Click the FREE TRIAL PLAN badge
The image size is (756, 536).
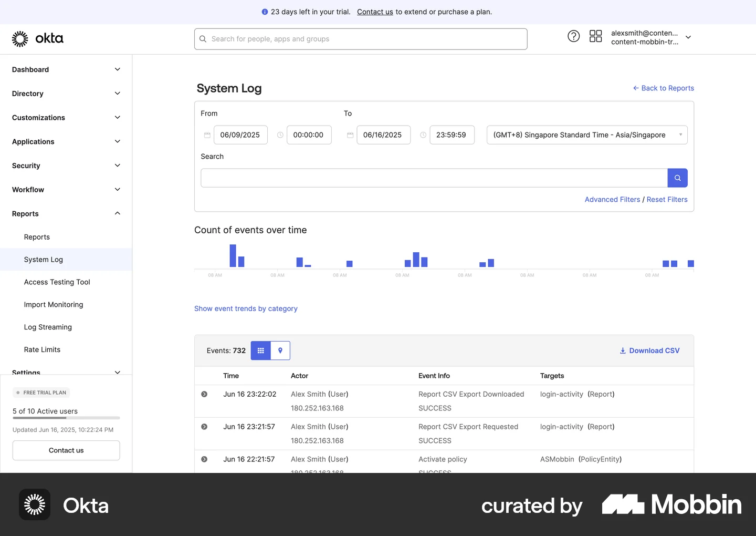(x=41, y=393)
